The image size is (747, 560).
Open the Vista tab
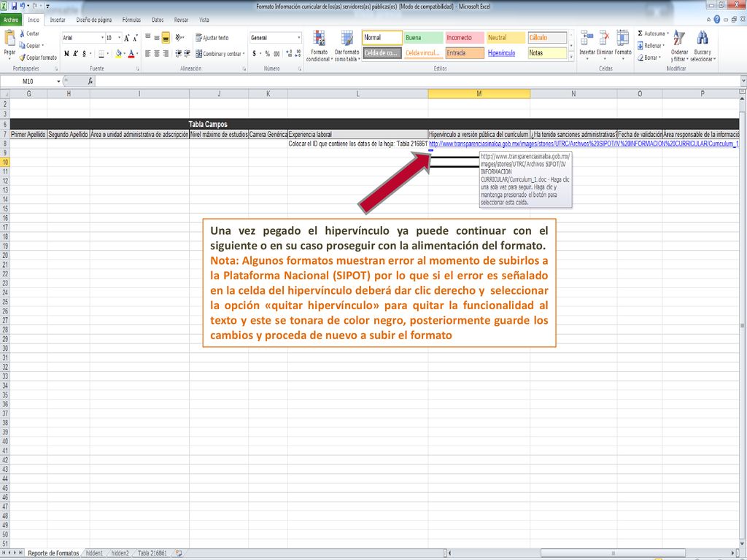coord(204,20)
